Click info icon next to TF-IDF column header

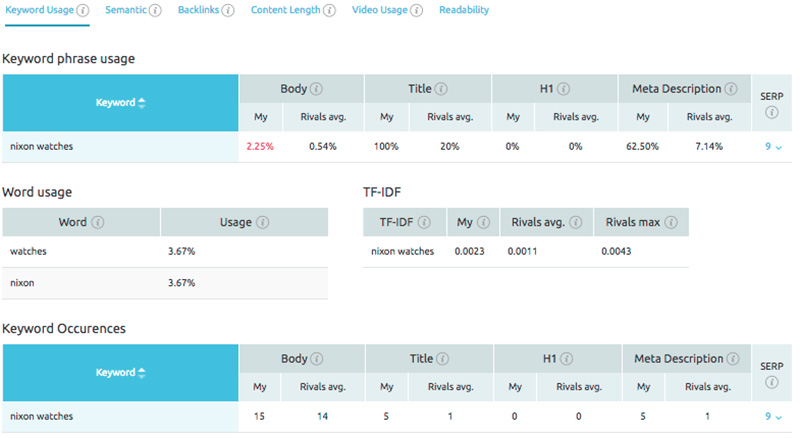424,222
